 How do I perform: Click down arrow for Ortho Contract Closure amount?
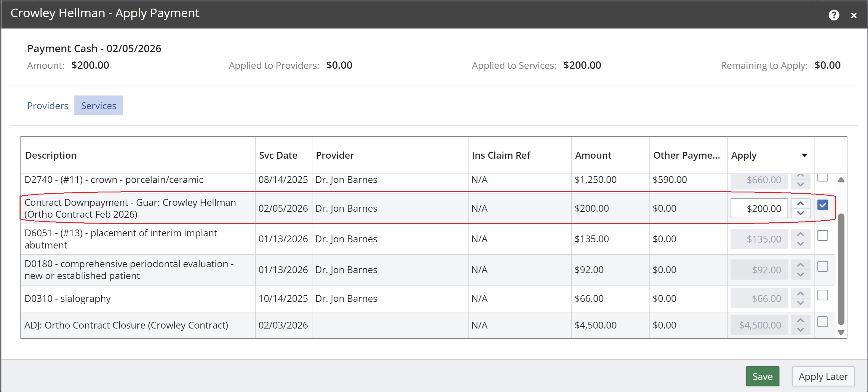pyautogui.click(x=800, y=330)
